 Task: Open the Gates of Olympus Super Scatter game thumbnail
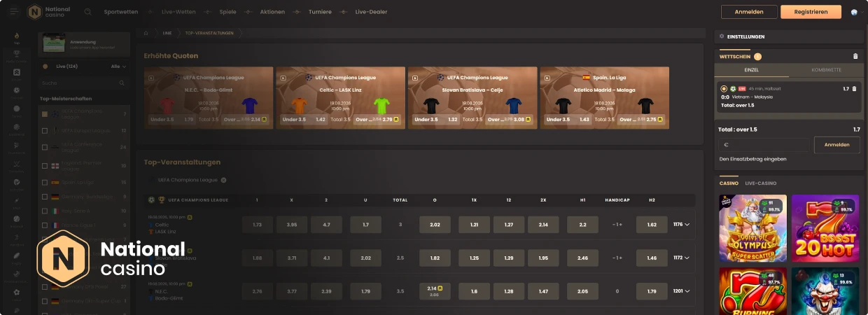coord(753,228)
